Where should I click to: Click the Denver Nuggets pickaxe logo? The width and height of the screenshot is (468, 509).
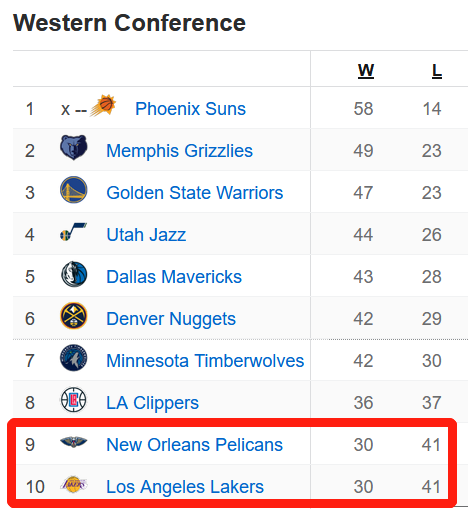(x=74, y=315)
